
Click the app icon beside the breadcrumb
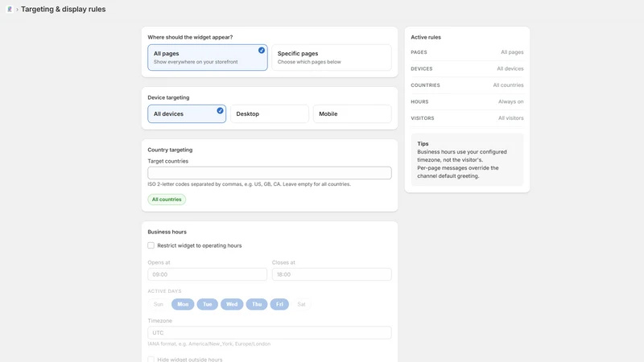pyautogui.click(x=10, y=9)
